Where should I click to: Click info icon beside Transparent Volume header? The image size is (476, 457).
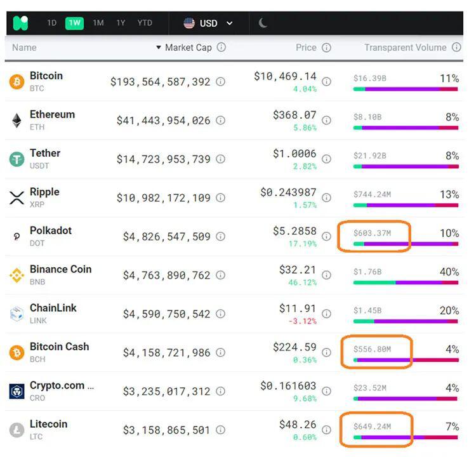coord(456,48)
